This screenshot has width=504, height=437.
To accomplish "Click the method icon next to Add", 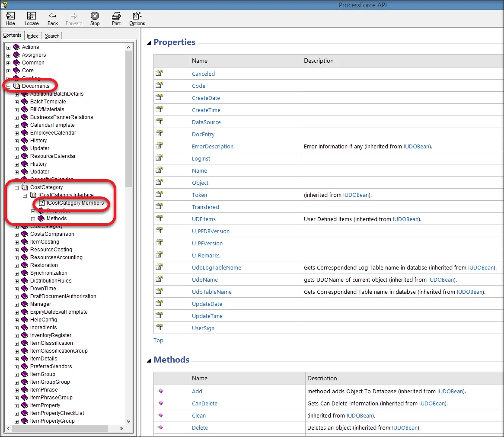I will click(159, 391).
